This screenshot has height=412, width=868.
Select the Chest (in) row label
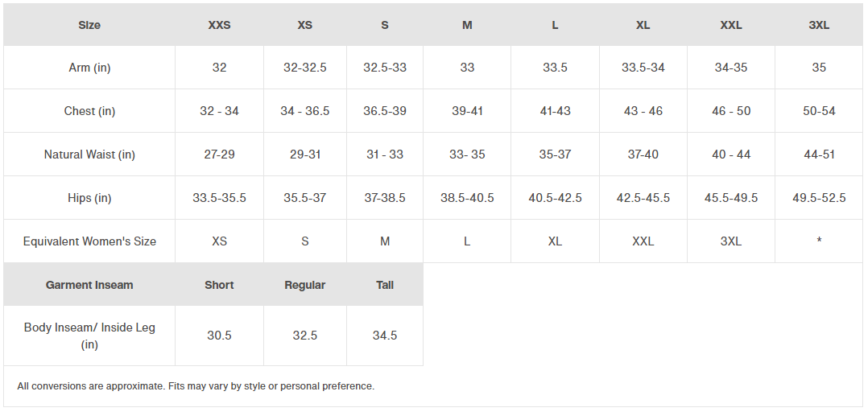click(89, 111)
